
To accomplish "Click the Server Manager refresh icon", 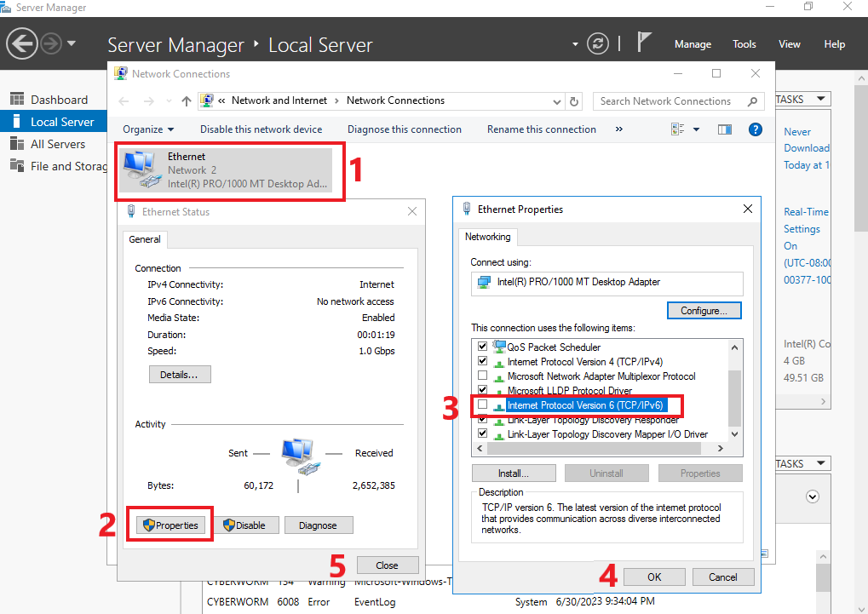I will click(x=599, y=43).
